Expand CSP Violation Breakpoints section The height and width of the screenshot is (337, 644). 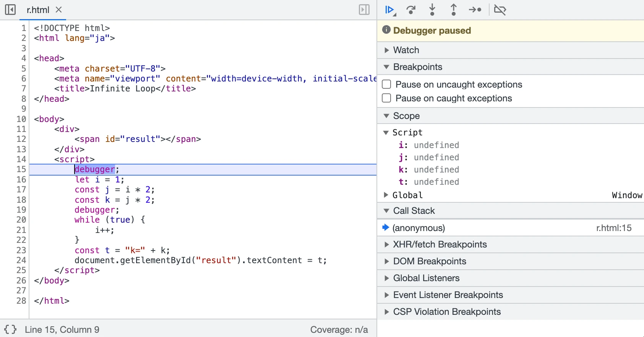(x=511, y=312)
